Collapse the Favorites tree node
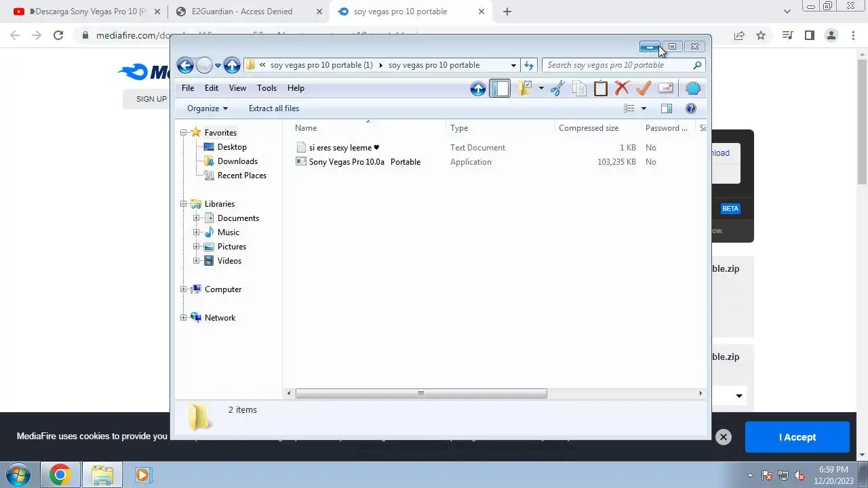This screenshot has height=488, width=868. [183, 133]
